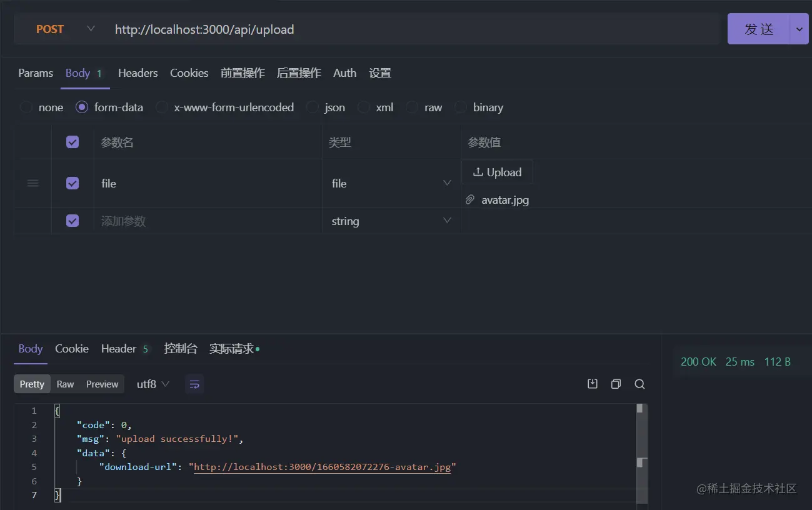Open the 后置操作 tab
Viewport: 812px width, 510px height.
click(299, 73)
